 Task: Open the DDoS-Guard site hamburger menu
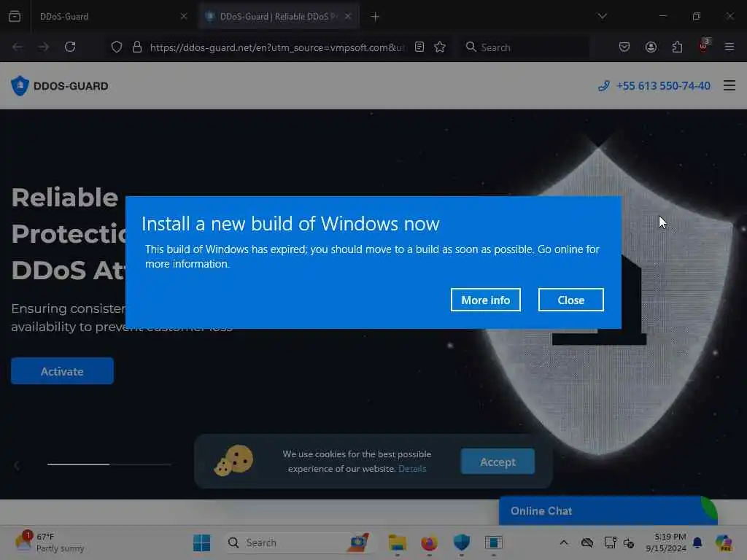(729, 86)
